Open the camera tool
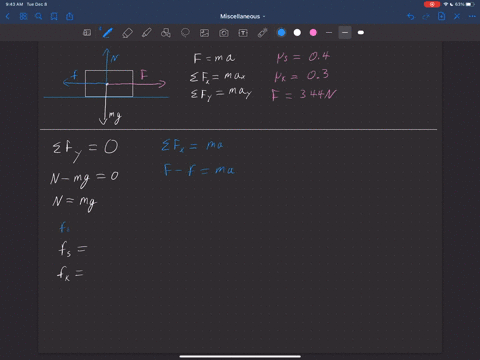 (x=224, y=33)
